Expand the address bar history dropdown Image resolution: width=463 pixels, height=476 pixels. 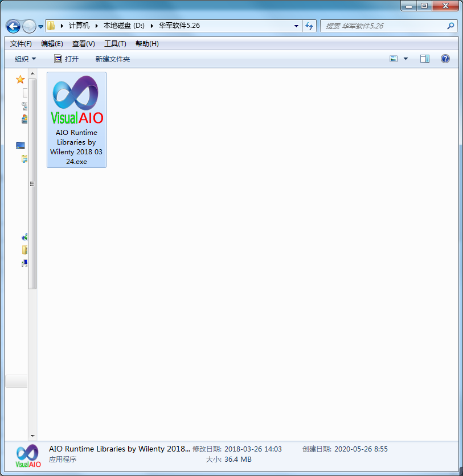click(296, 26)
